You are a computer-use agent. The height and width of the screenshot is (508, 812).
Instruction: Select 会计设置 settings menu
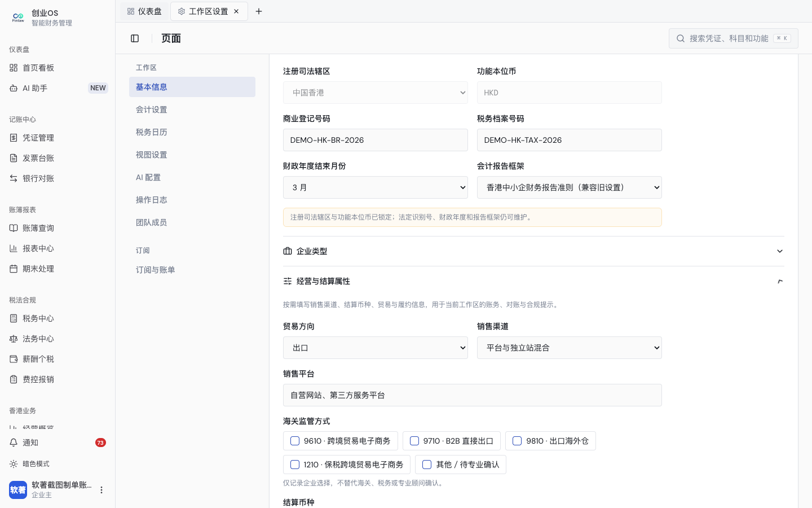coord(192,110)
